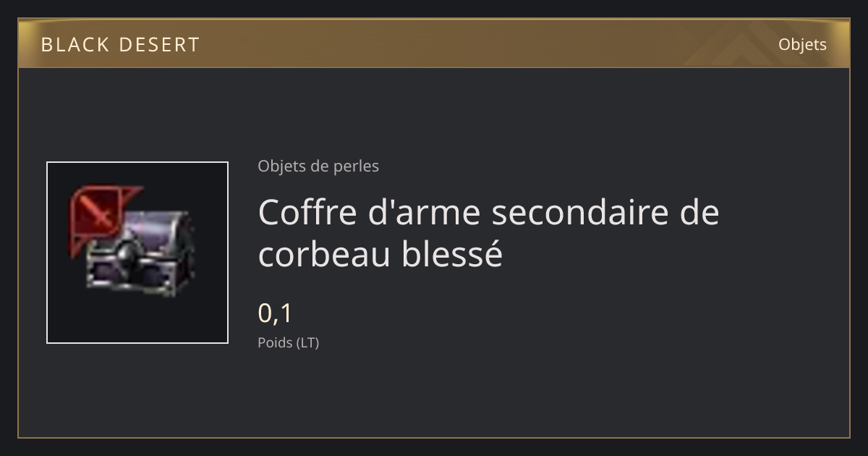Select the item image thumbnail frame
Image resolution: width=868 pixels, height=456 pixels.
tap(137, 253)
